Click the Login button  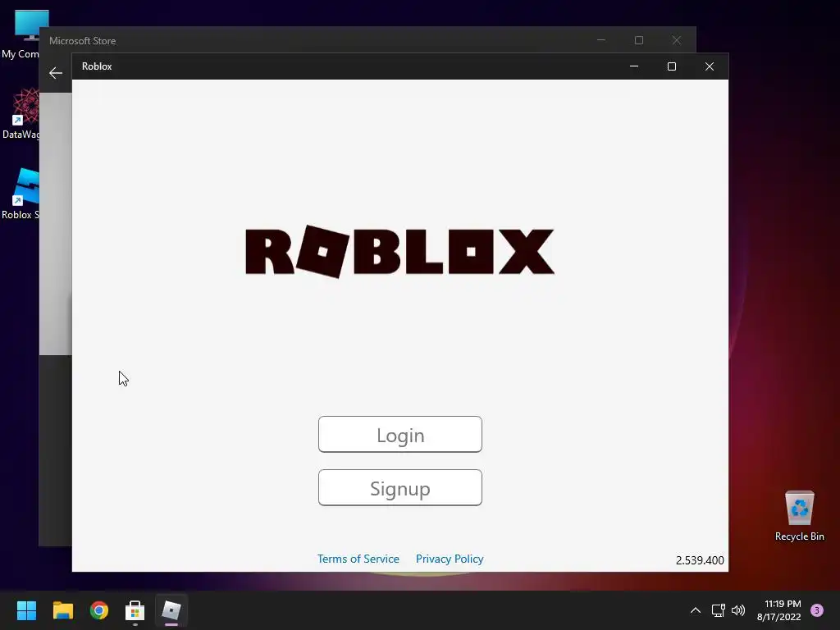[400, 435]
